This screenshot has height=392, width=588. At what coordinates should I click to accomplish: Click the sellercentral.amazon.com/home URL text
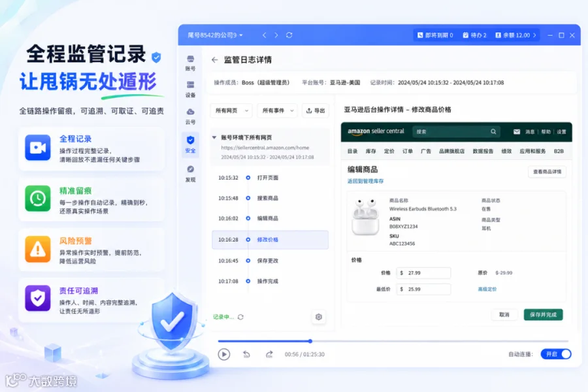click(x=265, y=148)
